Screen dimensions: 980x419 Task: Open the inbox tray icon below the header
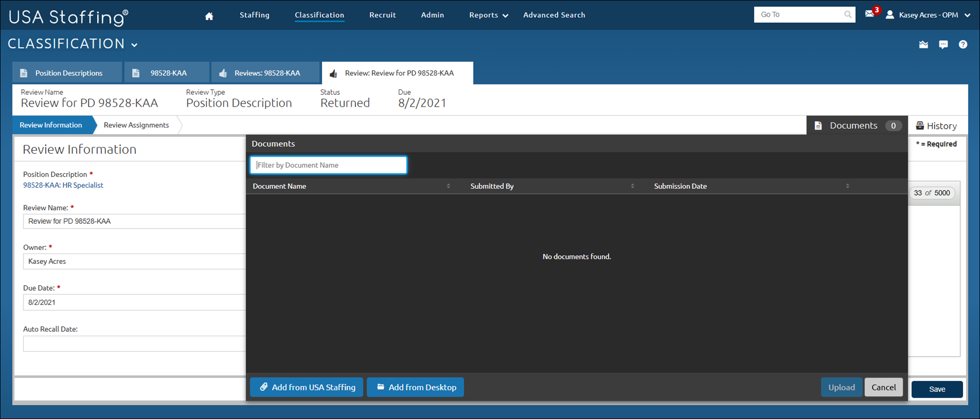pyautogui.click(x=924, y=45)
